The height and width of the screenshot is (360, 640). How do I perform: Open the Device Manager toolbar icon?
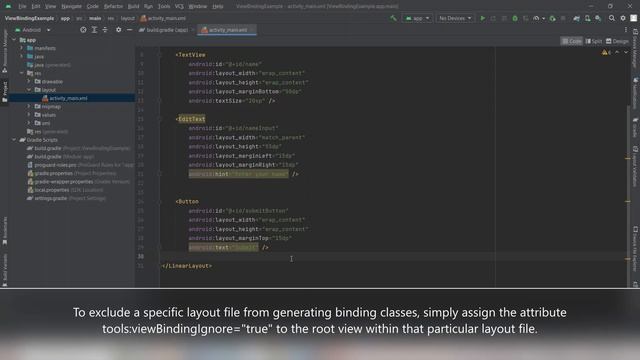click(x=587, y=18)
